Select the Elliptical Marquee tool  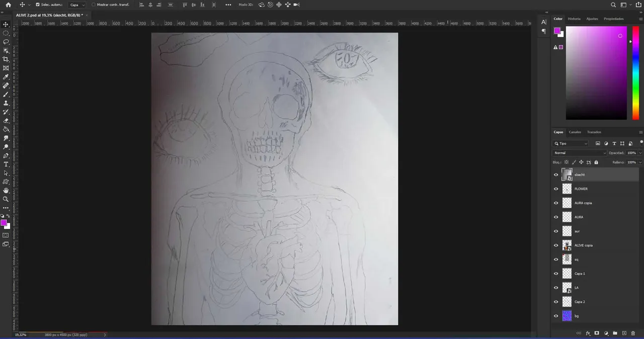pos(6,33)
